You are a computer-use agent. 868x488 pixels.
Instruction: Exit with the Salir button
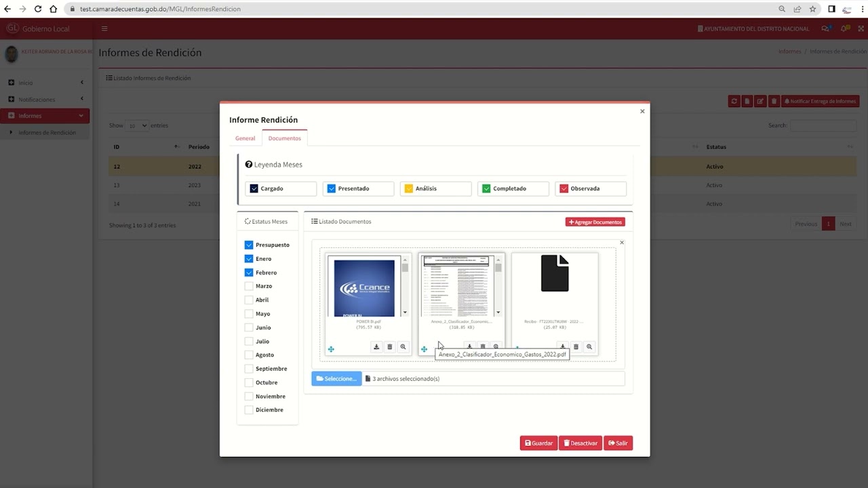(618, 443)
